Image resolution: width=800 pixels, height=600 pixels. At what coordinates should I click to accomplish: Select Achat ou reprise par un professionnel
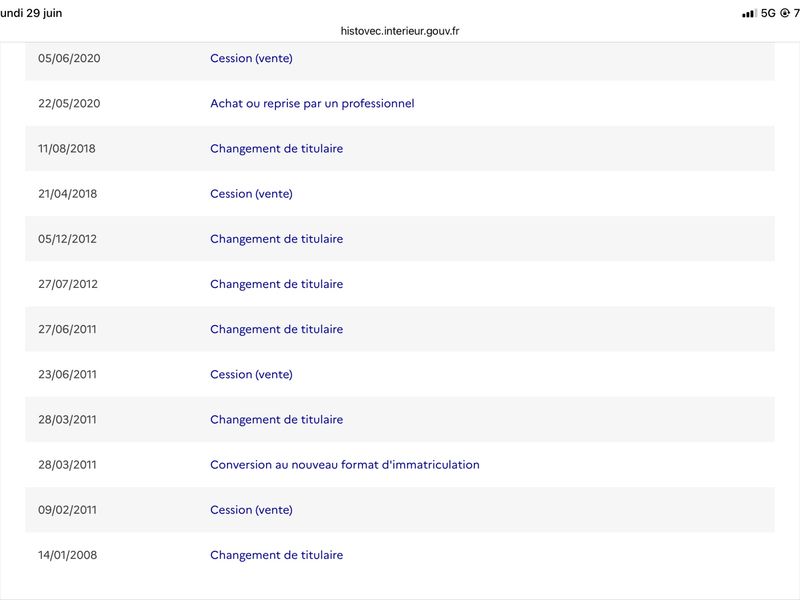coord(312,104)
